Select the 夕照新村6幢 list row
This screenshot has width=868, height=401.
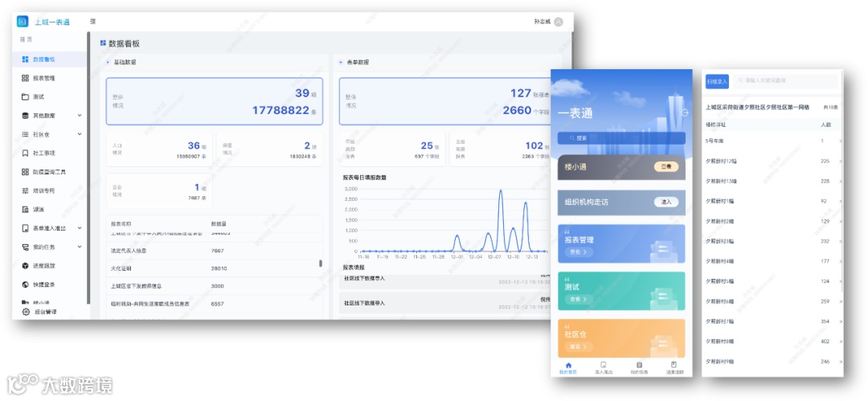(773, 301)
